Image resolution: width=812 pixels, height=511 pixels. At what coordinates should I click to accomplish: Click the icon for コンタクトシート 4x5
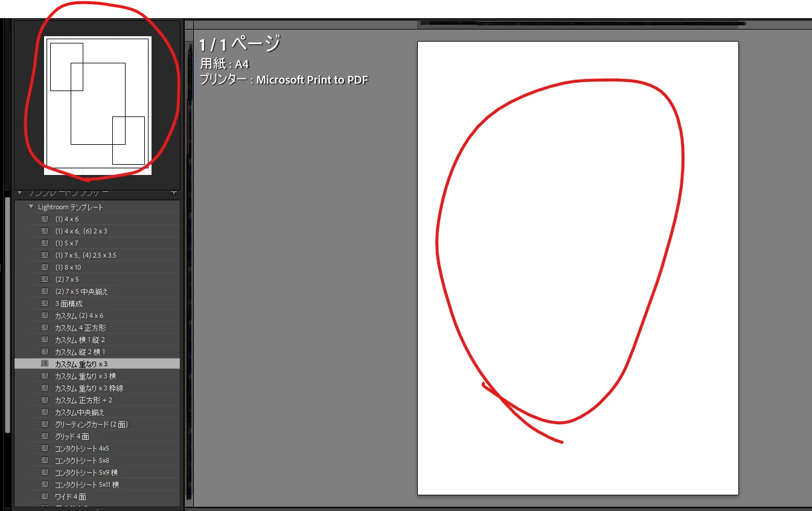tap(45, 448)
